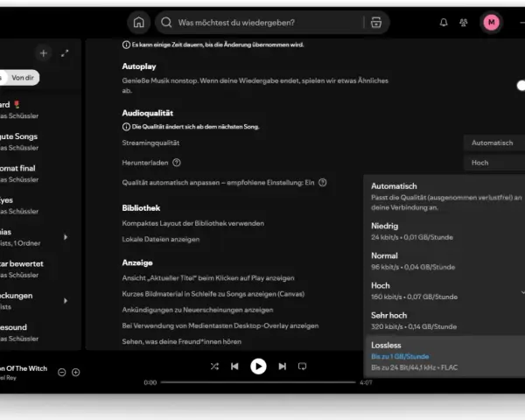Viewport: 525px width, 420px height.
Task: Click 'Kompaktes Layout der Bibliothek verwenden' text
Action: 192,223
